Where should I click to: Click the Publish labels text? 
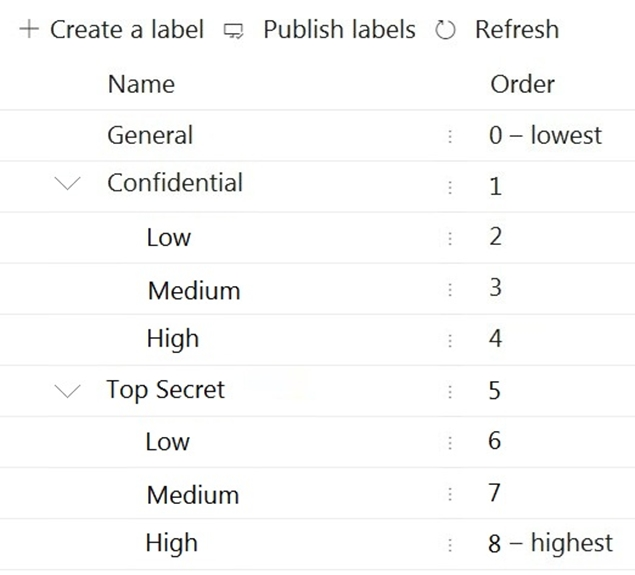(339, 30)
